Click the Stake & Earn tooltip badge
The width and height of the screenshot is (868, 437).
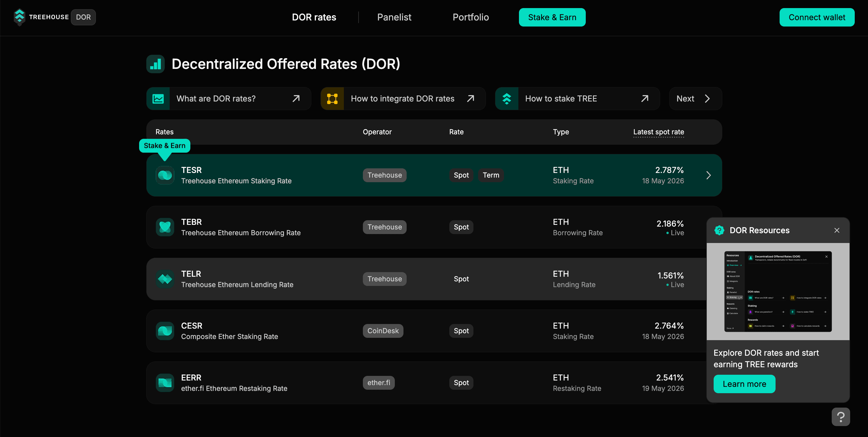point(164,146)
